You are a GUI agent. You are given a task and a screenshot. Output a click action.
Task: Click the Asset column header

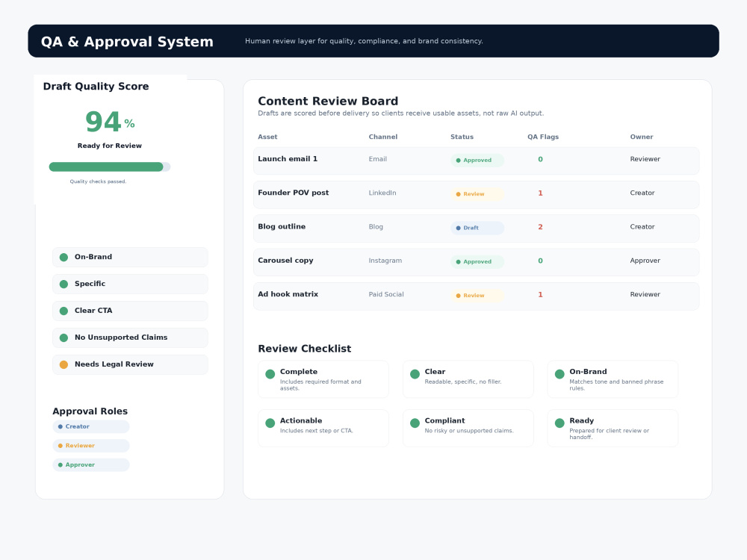tap(267, 137)
